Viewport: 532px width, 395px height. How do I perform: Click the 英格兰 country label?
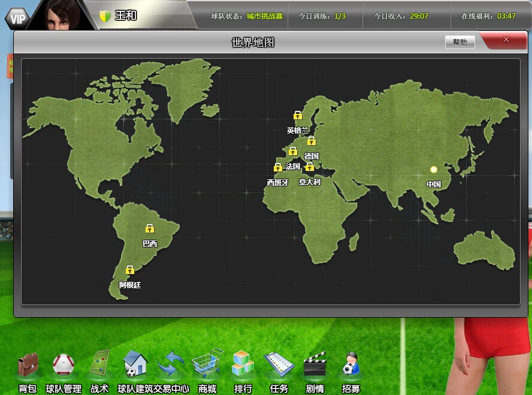tap(298, 130)
